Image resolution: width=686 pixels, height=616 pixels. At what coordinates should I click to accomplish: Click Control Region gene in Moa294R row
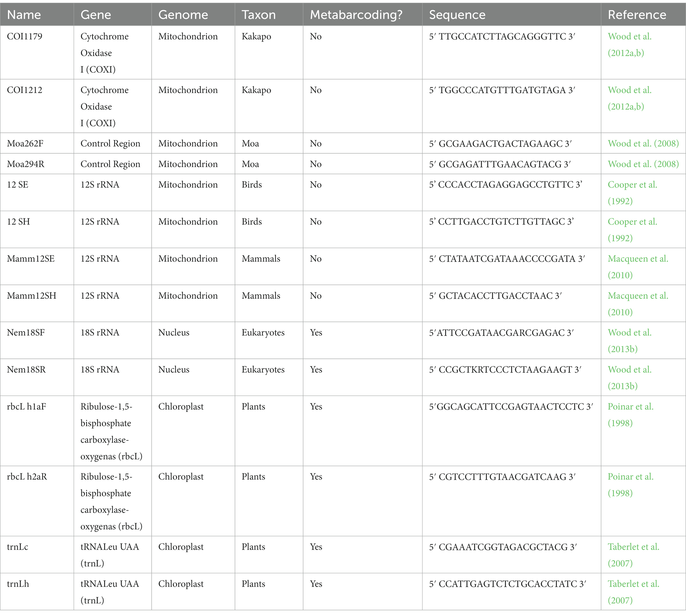pyautogui.click(x=110, y=164)
